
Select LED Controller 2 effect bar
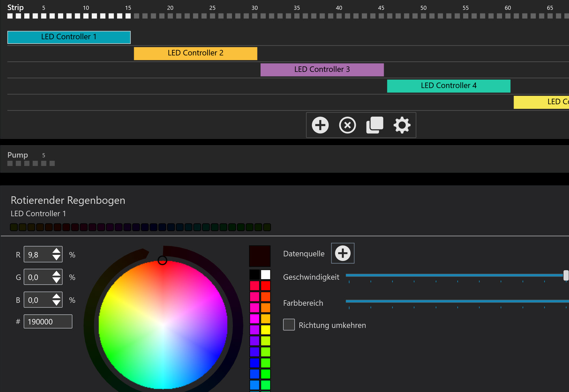tap(195, 53)
